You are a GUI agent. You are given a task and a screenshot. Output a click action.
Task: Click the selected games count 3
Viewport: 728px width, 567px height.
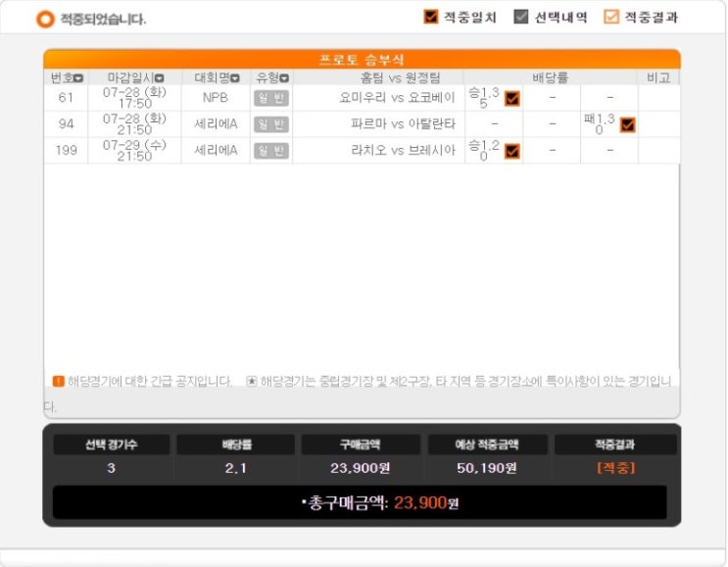(111, 468)
